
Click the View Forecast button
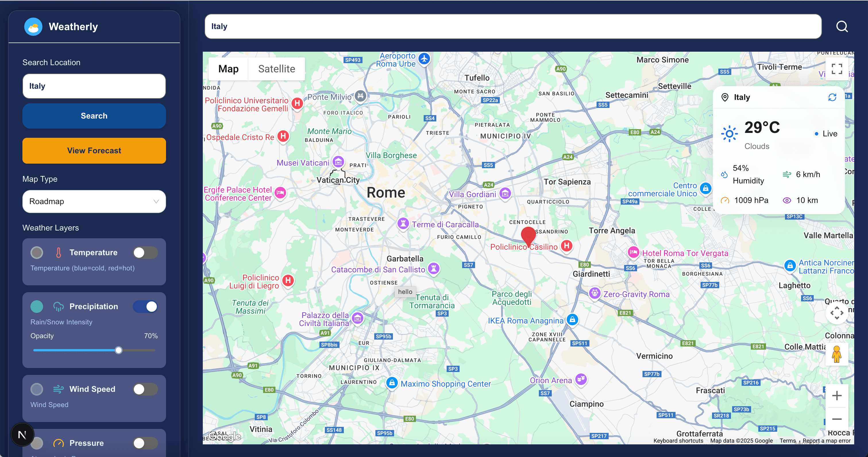[94, 150]
